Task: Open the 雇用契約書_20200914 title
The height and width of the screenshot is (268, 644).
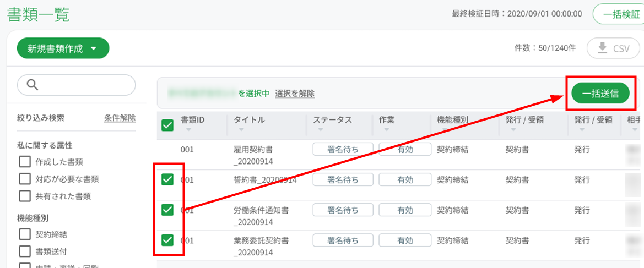Action: 253,155
